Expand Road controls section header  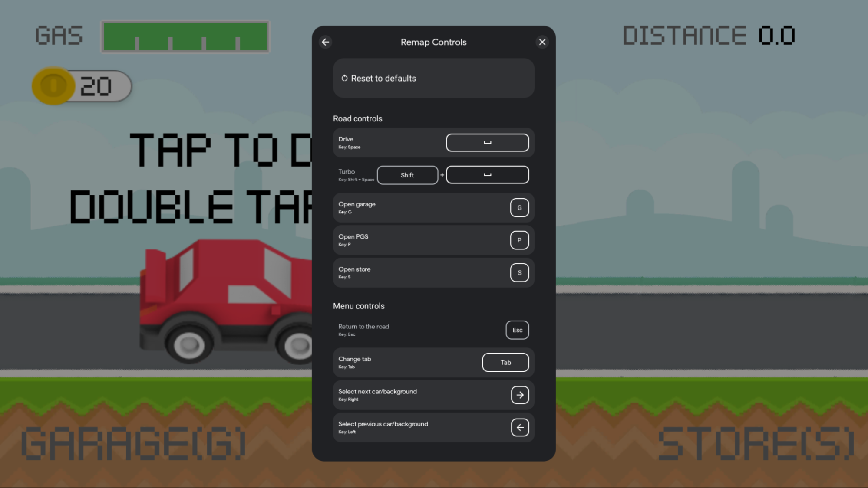pyautogui.click(x=358, y=118)
